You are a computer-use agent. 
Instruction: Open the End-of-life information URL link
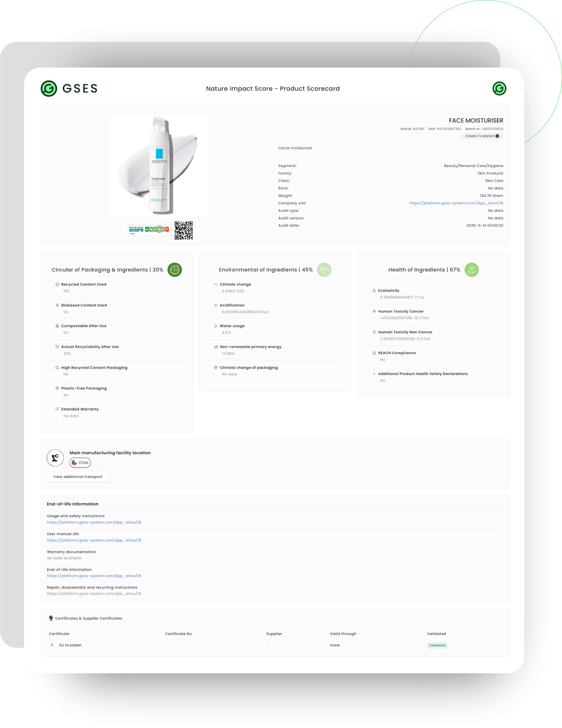93,576
